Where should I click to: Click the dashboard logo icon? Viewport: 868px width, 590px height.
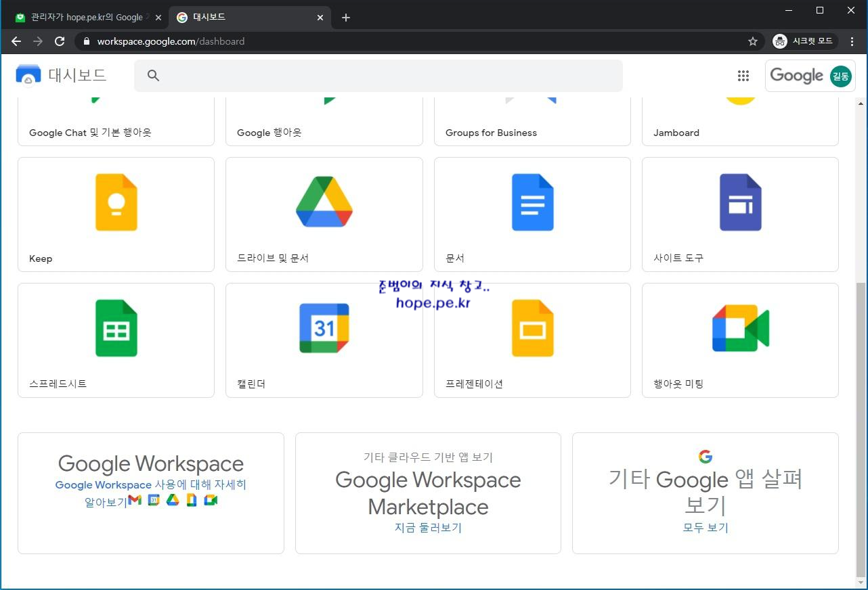pyautogui.click(x=28, y=75)
